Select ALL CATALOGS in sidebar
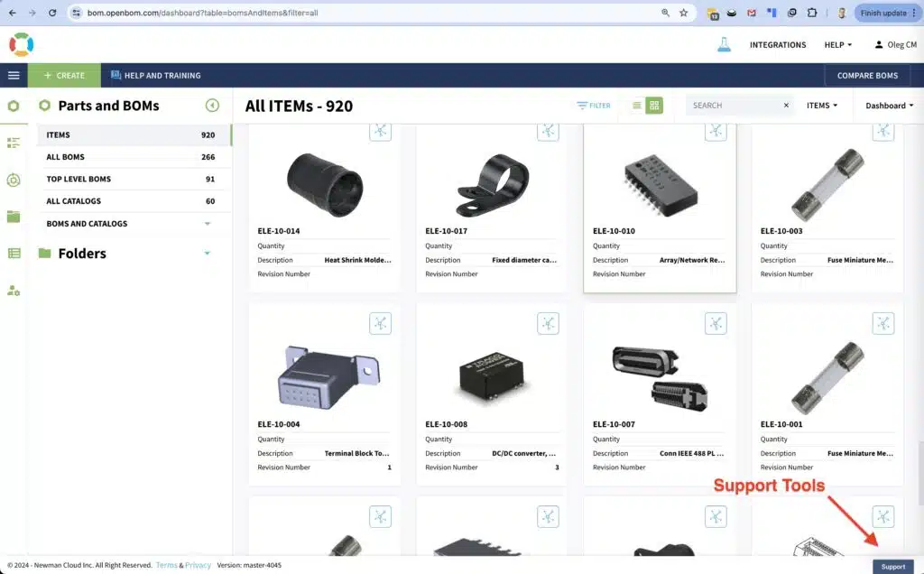Image resolution: width=924 pixels, height=574 pixels. (134, 201)
